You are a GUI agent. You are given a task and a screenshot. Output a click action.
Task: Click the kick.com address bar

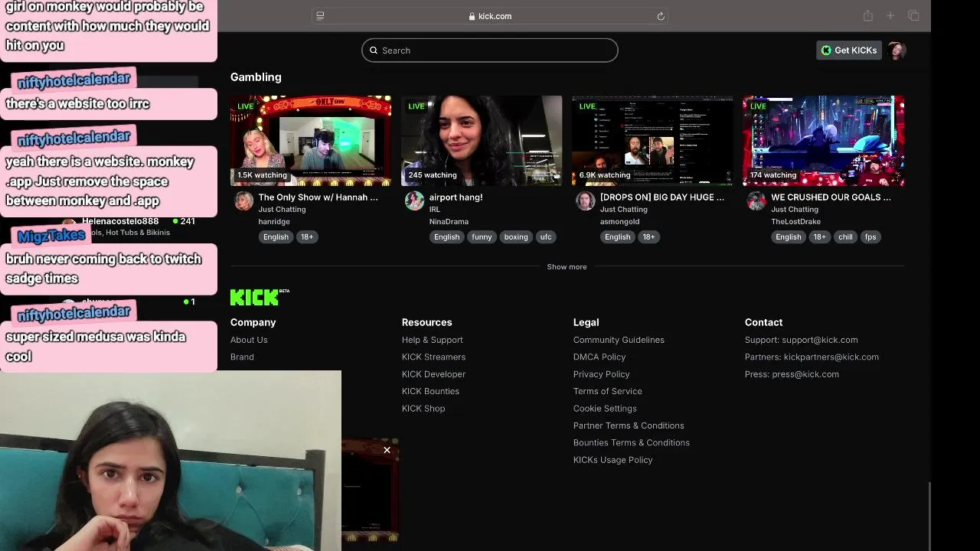coord(490,16)
